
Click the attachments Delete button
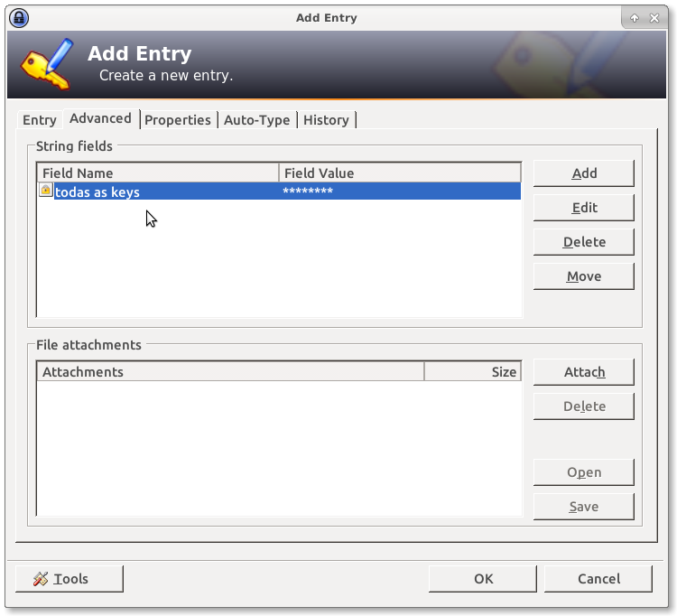point(584,406)
